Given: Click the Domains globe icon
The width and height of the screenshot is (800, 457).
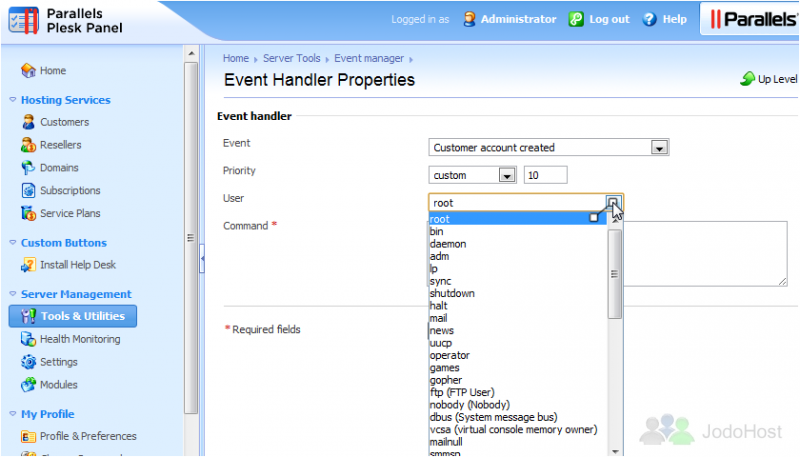Looking at the screenshot, I should 28,167.
